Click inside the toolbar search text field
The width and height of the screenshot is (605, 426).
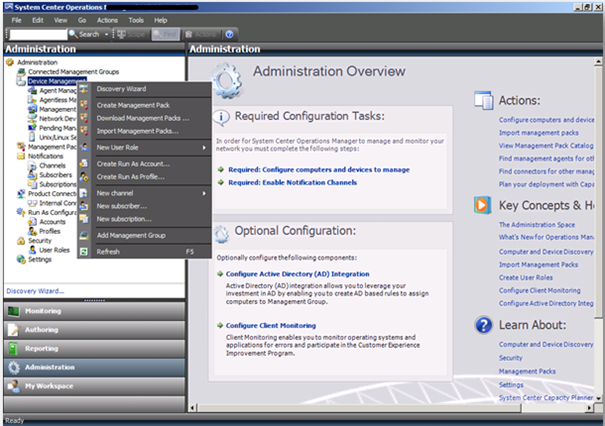[x=38, y=35]
